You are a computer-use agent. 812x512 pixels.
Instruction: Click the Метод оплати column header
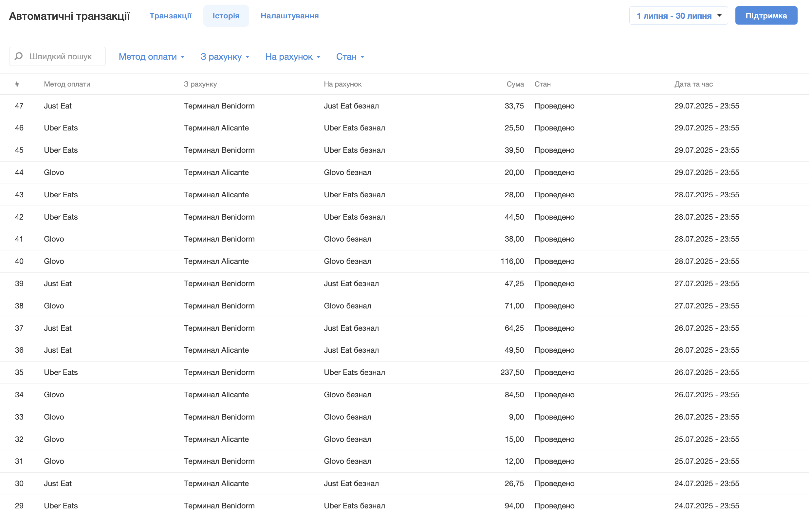[67, 84]
